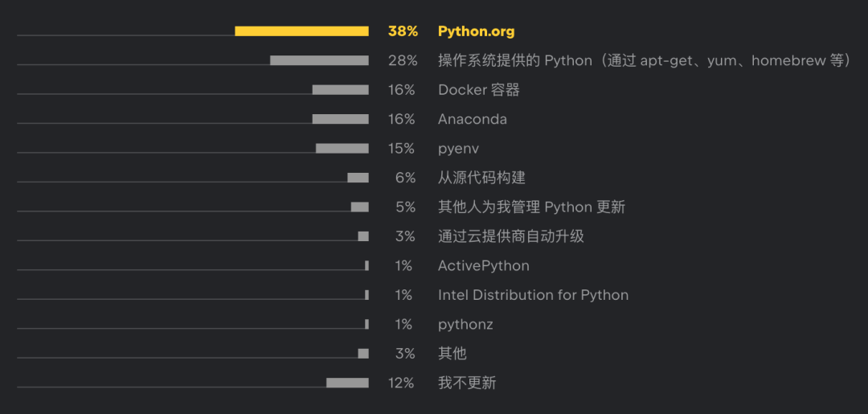The width and height of the screenshot is (868, 414).
Task: Select 其他人为我管理 Python 更新 label
Action: click(531, 207)
